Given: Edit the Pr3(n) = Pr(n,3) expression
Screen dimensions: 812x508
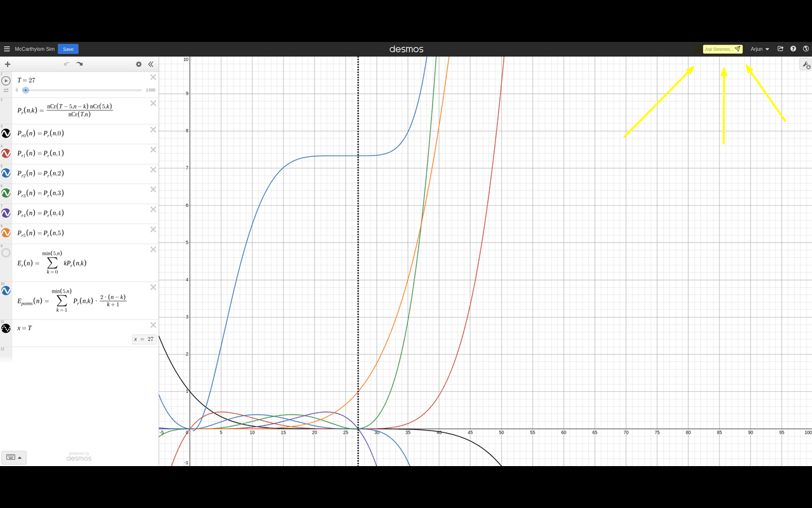Looking at the screenshot, I should tap(41, 194).
